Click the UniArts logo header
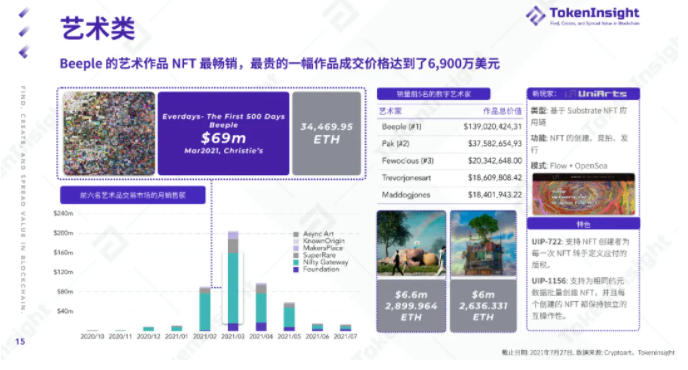Screen dimensions: 688x370 pyautogui.click(x=596, y=93)
